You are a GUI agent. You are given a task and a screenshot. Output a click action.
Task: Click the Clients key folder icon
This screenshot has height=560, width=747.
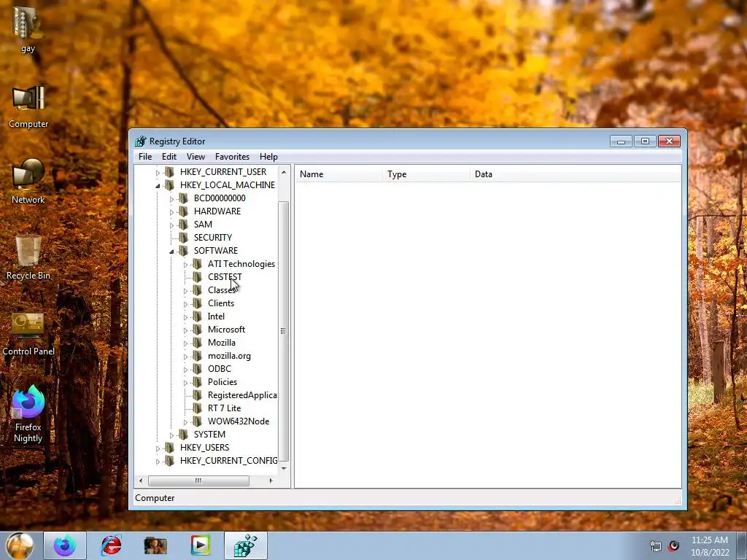[197, 303]
